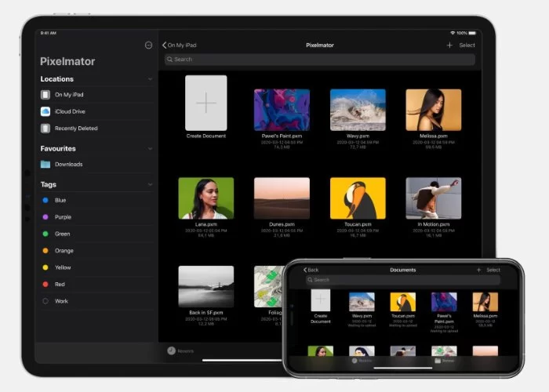Click the On My iPad device icon
The height and width of the screenshot is (392, 549).
(45, 95)
